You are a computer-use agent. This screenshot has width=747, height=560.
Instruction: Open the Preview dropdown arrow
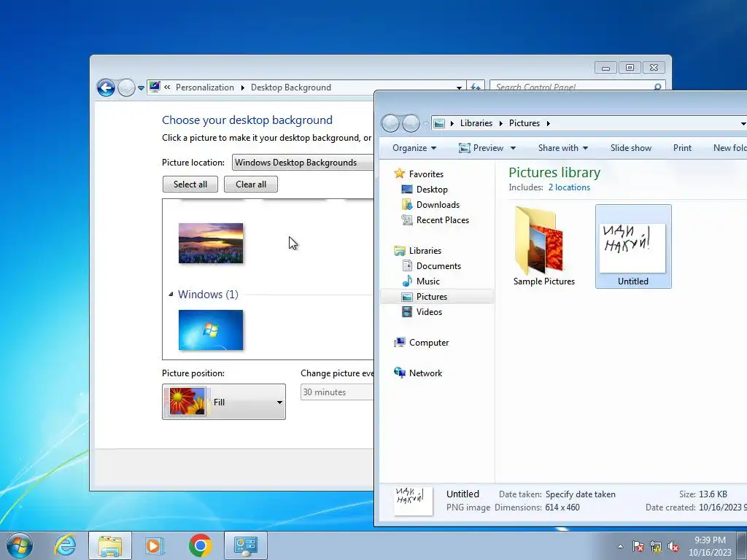513,148
